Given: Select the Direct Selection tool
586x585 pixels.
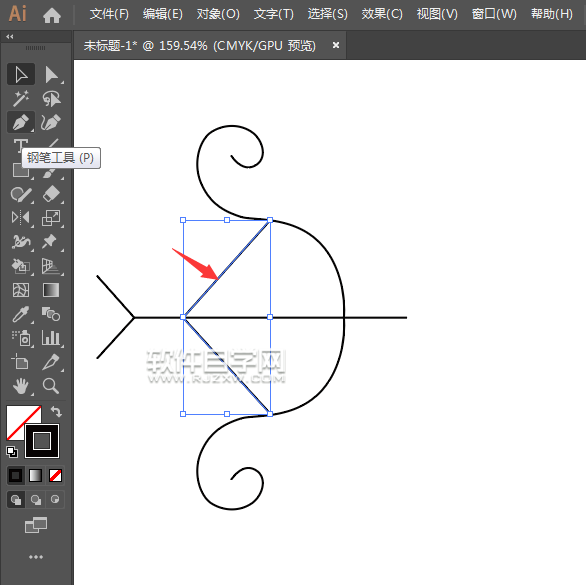Looking at the screenshot, I should click(51, 74).
